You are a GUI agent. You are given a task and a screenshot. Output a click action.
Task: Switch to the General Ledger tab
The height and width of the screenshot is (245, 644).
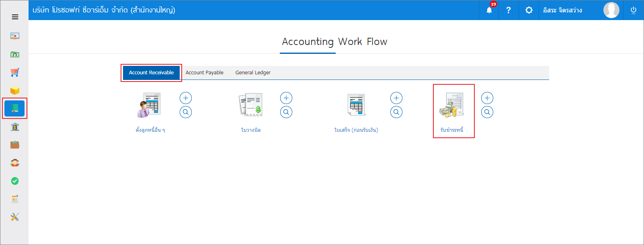(x=253, y=73)
